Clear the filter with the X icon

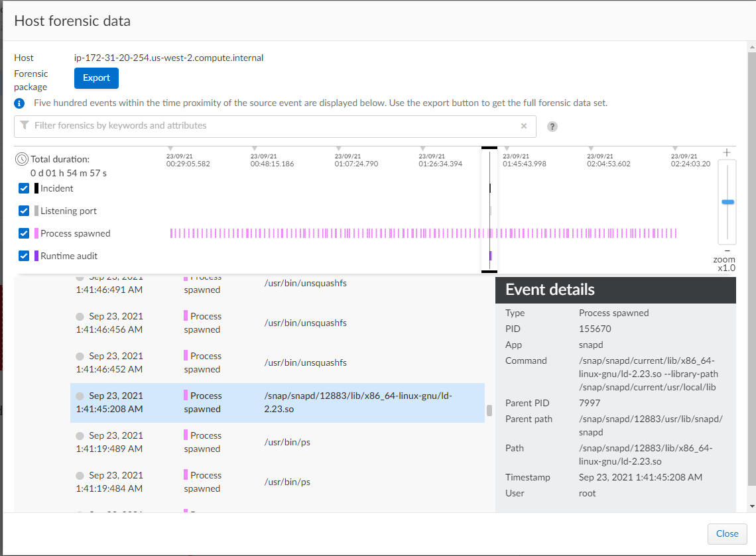pos(524,126)
